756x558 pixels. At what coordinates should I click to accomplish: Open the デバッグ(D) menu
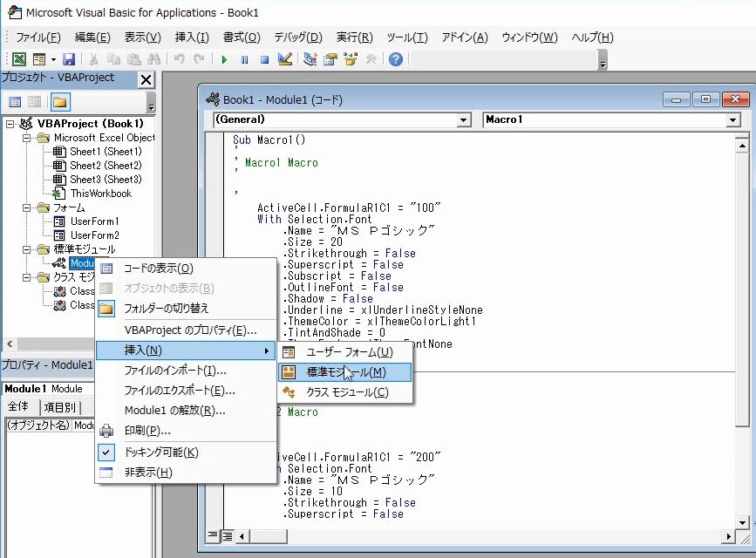click(297, 37)
